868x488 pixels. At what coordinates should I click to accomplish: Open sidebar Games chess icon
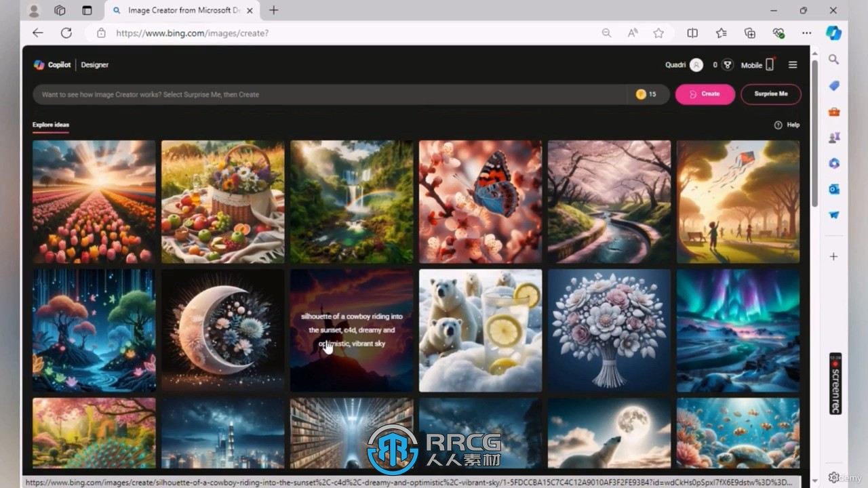(833, 138)
